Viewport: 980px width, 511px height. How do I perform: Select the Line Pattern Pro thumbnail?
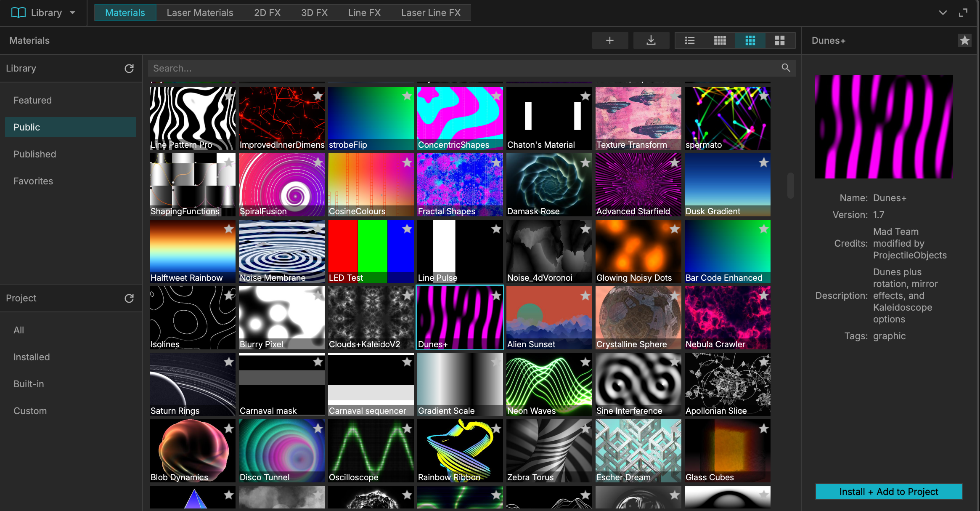pyautogui.click(x=193, y=118)
